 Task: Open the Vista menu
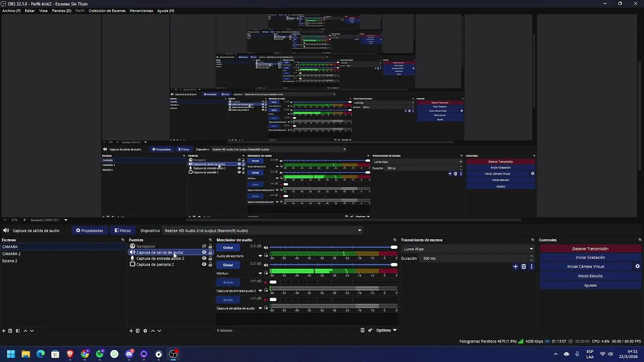43,11
